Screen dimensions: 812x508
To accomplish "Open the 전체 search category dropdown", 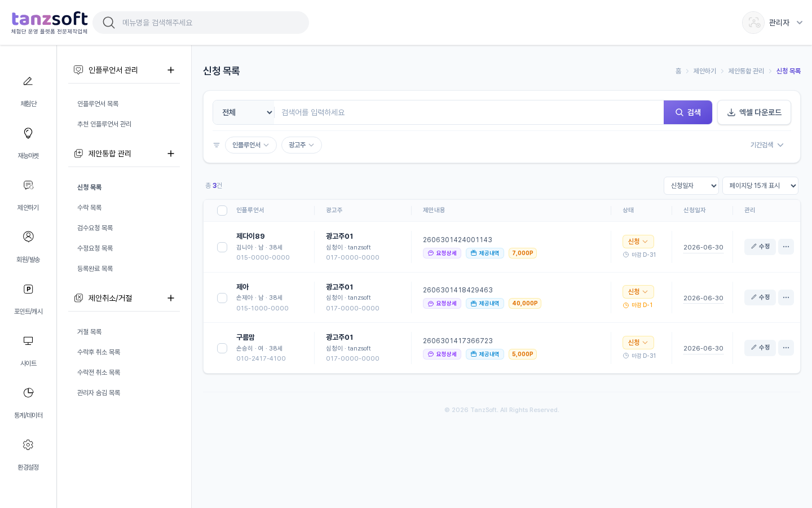I will 244,112.
